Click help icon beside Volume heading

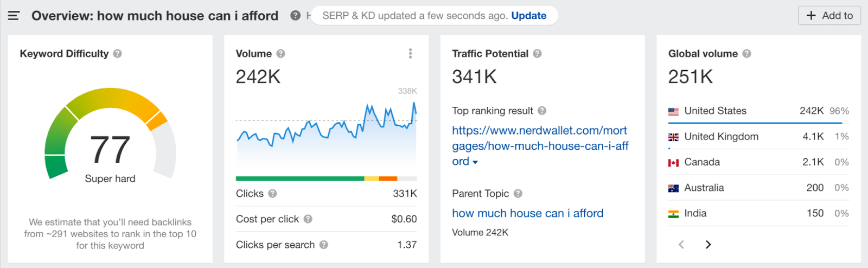tap(280, 54)
